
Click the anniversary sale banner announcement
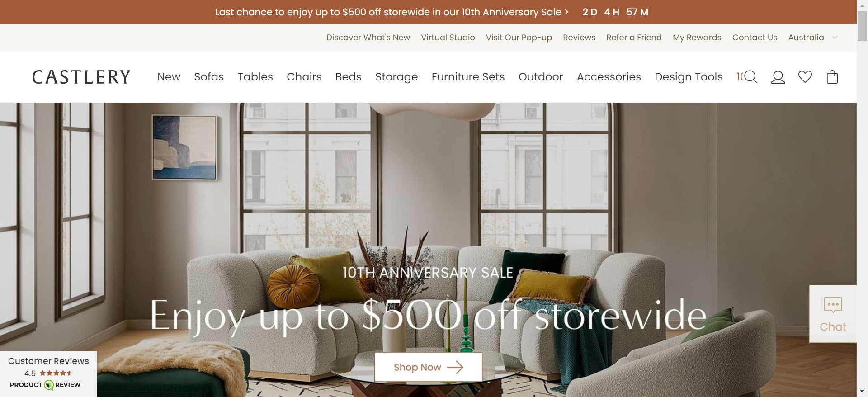tap(392, 12)
